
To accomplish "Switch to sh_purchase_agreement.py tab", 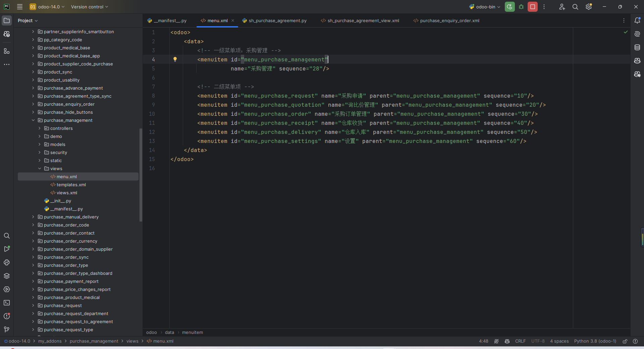I will [274, 20].
